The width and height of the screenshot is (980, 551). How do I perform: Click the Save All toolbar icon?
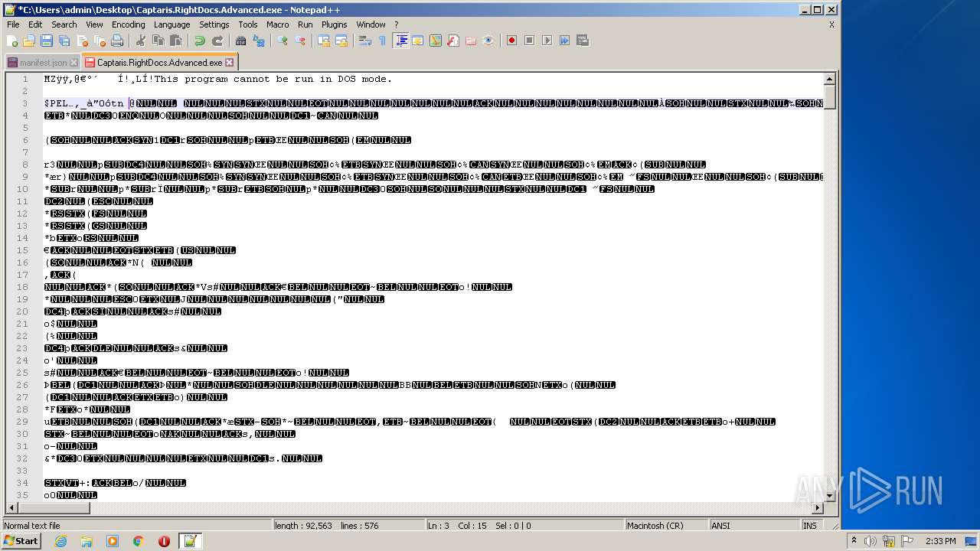tap(64, 41)
